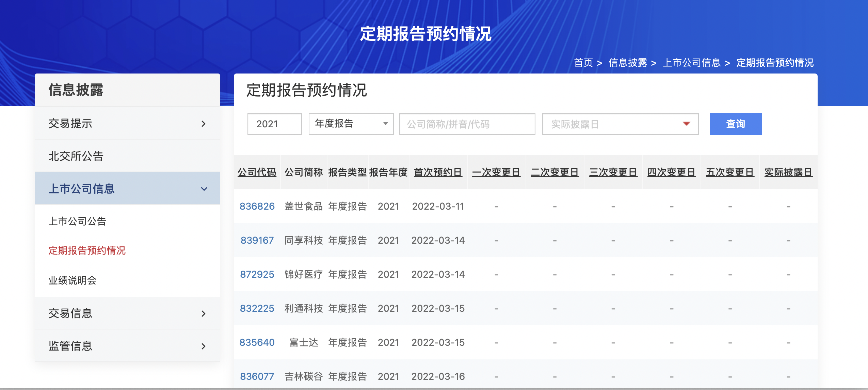Image resolution: width=868 pixels, height=390 pixels.
Task: Expand the 交易信息 chevron arrow
Action: pyautogui.click(x=204, y=313)
